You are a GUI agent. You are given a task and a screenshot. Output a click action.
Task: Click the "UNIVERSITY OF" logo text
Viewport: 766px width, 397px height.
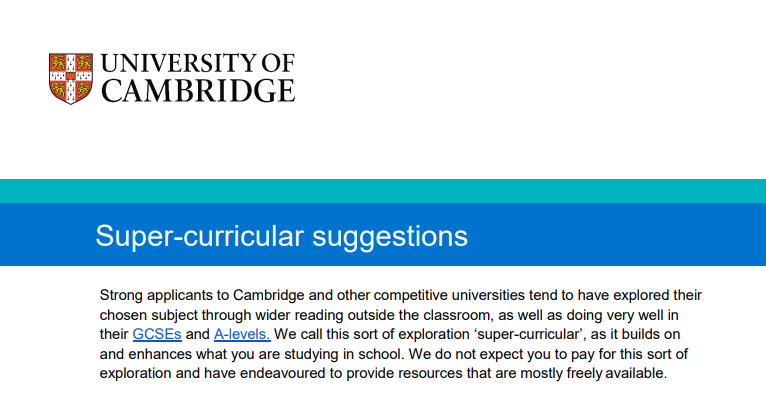tap(197, 63)
